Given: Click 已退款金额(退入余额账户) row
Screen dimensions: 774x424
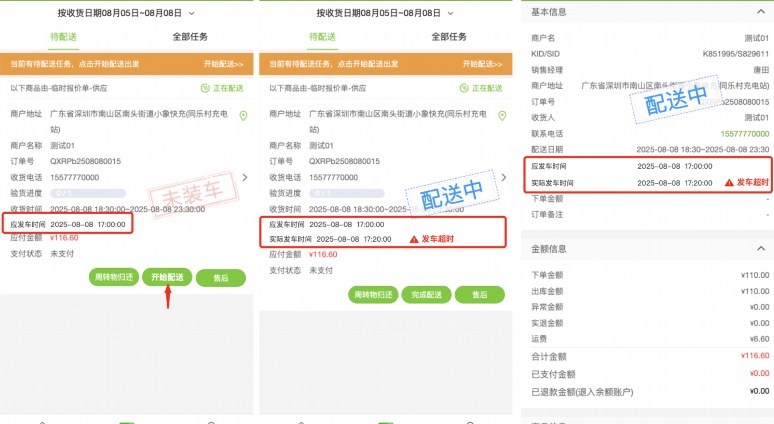Looking at the screenshot, I should point(650,392).
